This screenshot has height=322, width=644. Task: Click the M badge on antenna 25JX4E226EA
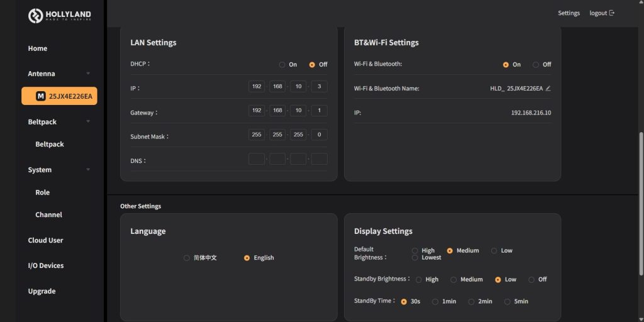41,96
